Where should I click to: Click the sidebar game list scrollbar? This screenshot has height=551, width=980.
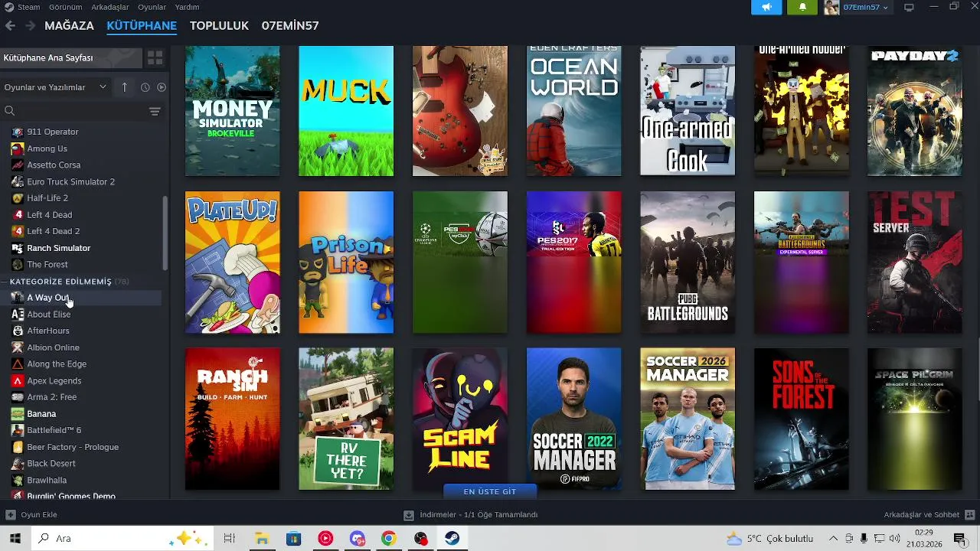[165, 233]
